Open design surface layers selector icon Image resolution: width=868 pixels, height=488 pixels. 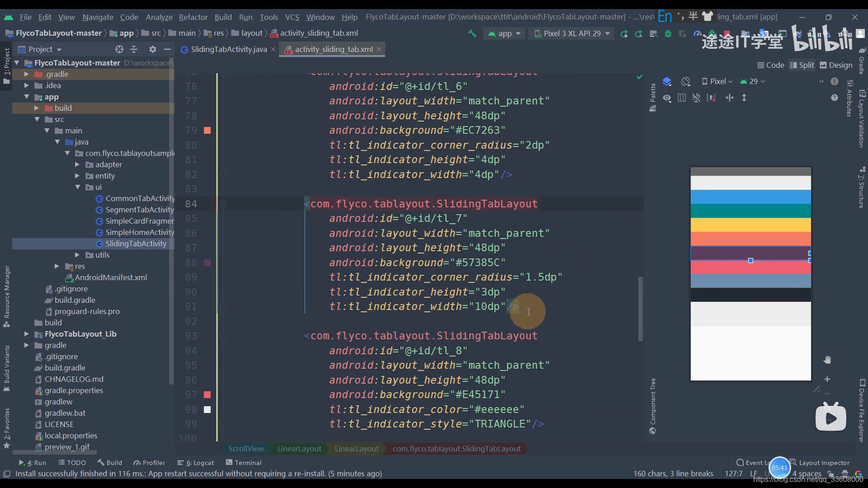667,81
